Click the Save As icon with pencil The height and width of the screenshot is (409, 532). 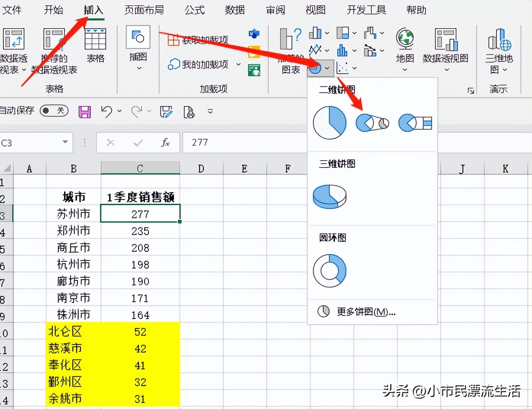166,112
